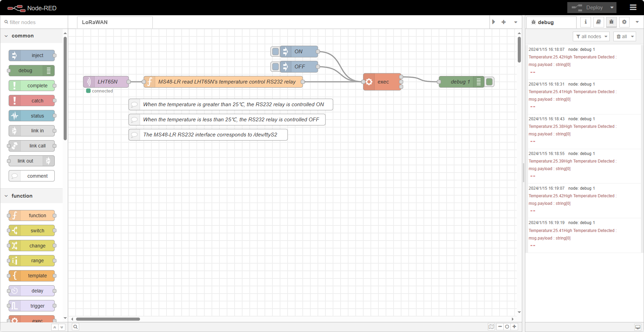
Task: Click the canvas vertical scrollbar thumb
Action: click(x=519, y=49)
